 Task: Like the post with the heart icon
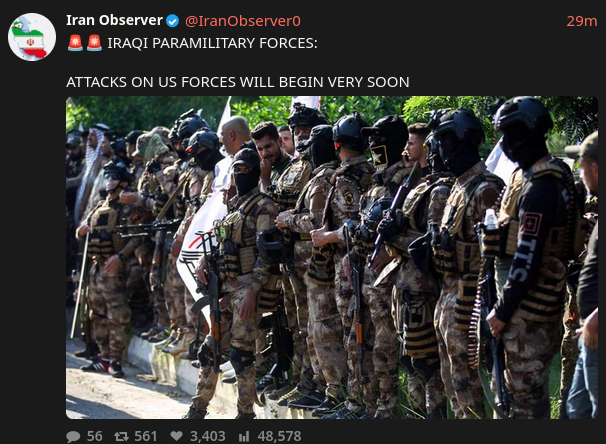[x=176, y=436]
